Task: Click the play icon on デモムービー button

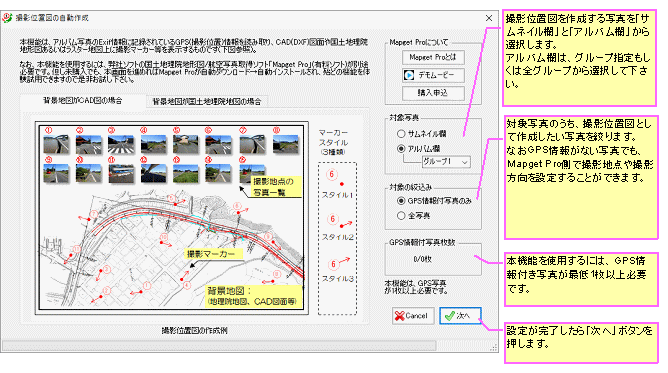Action: pos(409,75)
